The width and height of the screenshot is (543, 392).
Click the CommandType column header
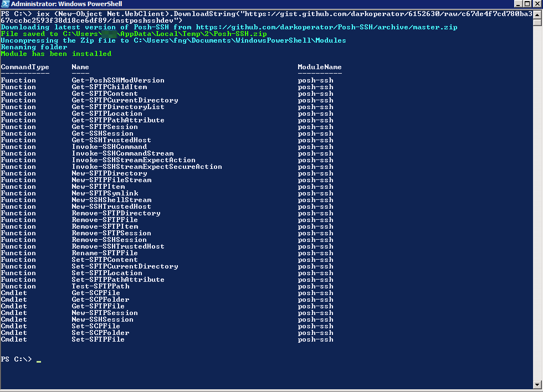point(25,67)
